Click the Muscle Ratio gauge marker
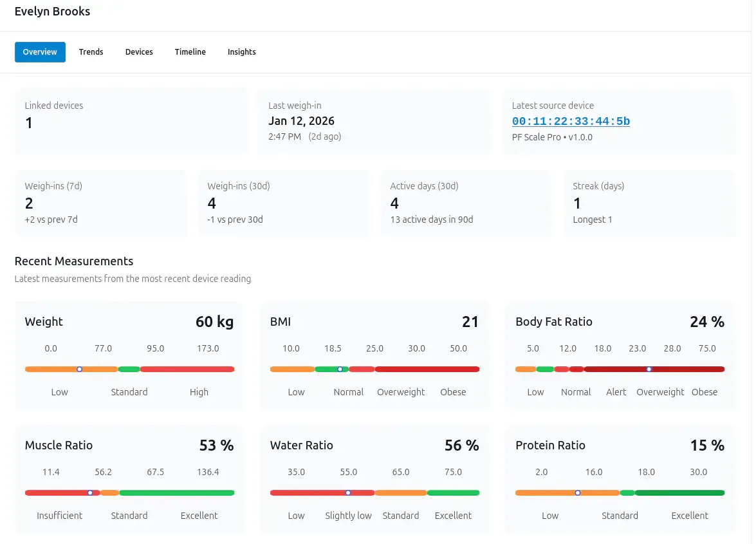The image size is (756, 544). (90, 492)
